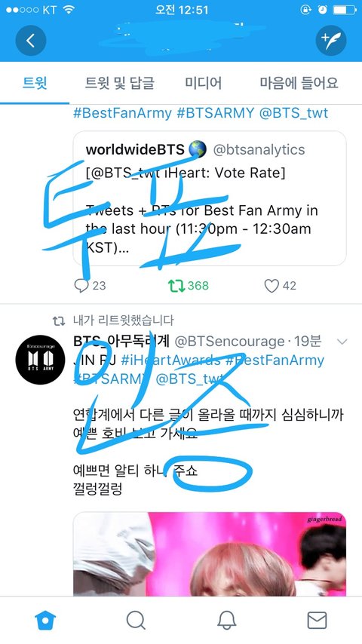Open the BTSencourage profile avatar

click(x=40, y=360)
